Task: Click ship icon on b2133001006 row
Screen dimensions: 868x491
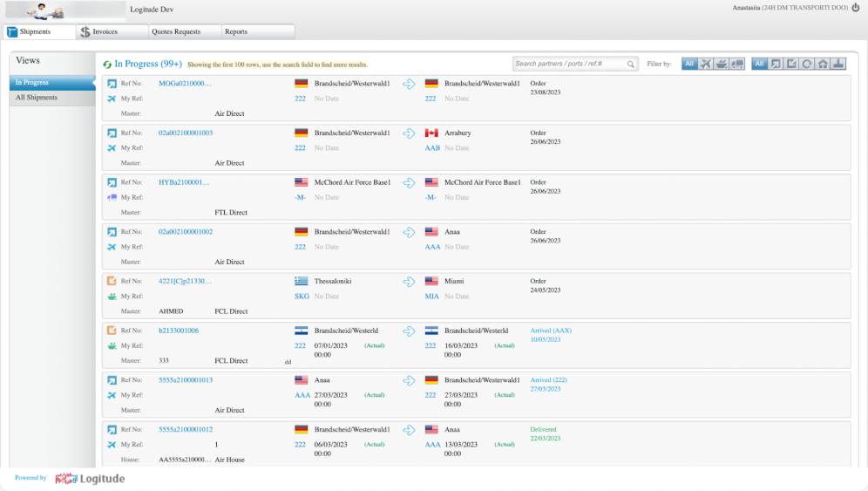Action: point(112,346)
